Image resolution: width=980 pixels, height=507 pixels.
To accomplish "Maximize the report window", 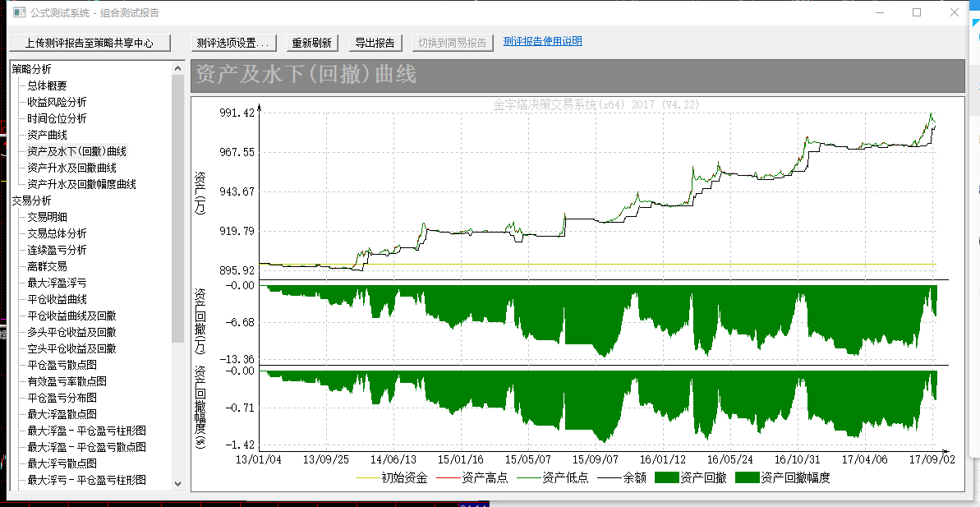I will pyautogui.click(x=917, y=12).
